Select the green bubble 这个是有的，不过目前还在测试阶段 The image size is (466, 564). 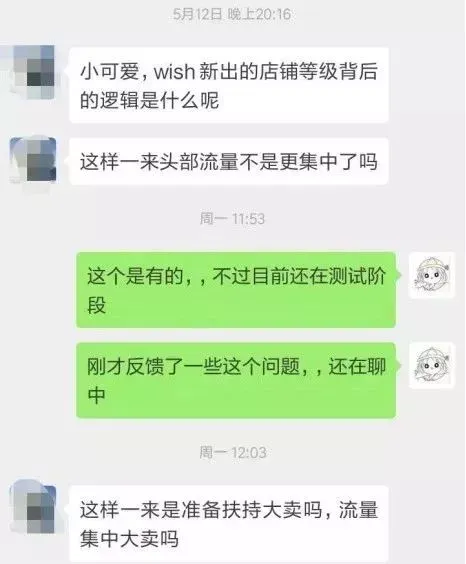pos(236,290)
